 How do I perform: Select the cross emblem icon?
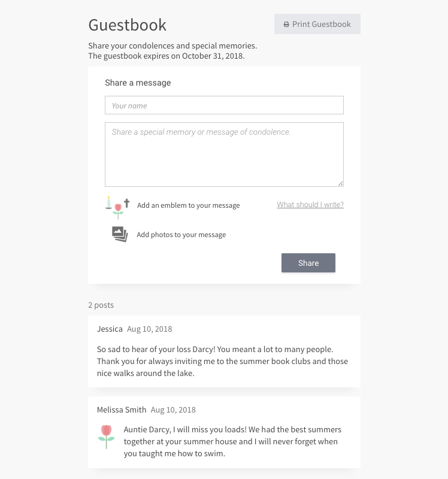(x=127, y=203)
